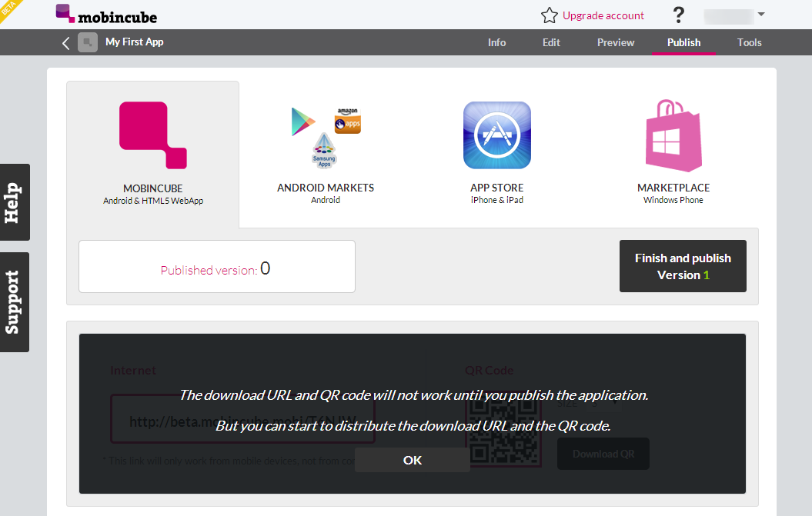Switch to the Edit tab
Image resolution: width=812 pixels, height=516 pixels.
click(x=551, y=42)
